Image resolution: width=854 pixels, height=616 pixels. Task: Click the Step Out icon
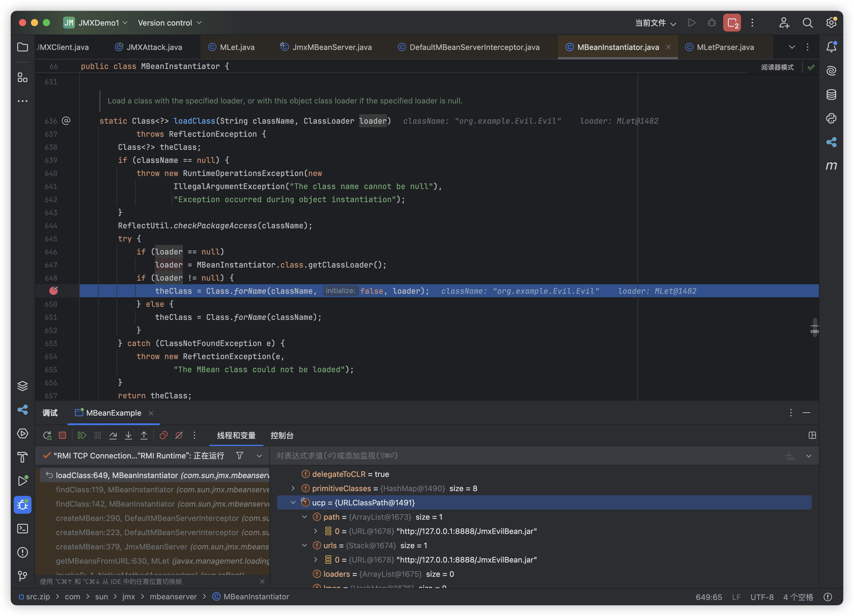point(144,435)
